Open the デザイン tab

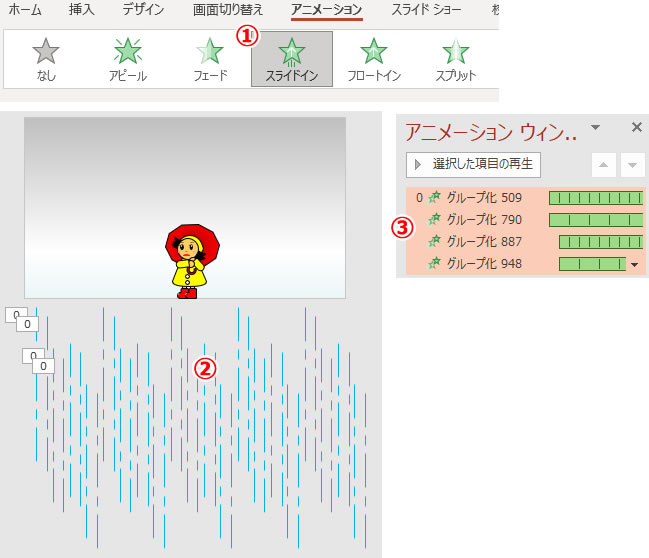pos(144,11)
